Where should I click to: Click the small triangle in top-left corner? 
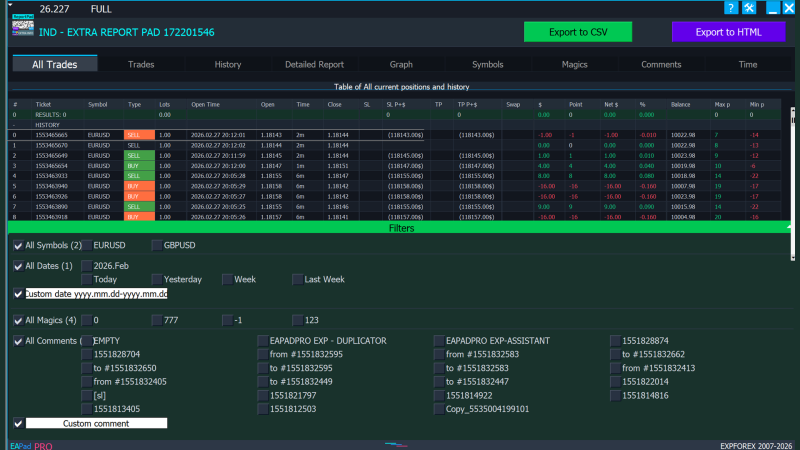click(x=10, y=5)
